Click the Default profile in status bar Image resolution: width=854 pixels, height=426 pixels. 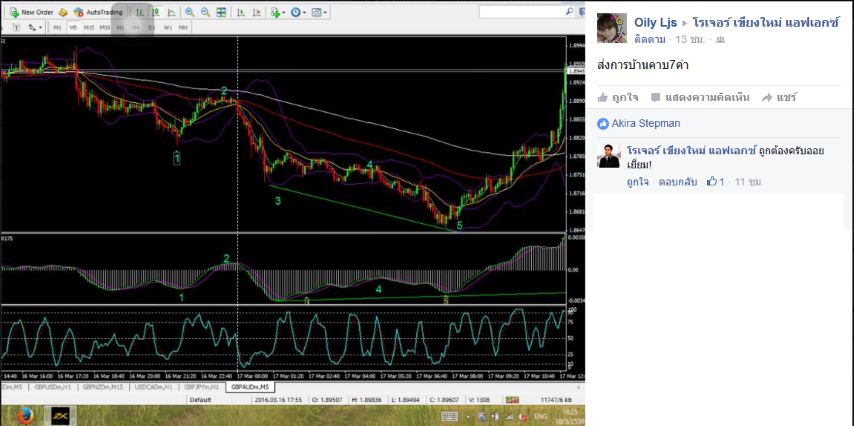coord(198,400)
